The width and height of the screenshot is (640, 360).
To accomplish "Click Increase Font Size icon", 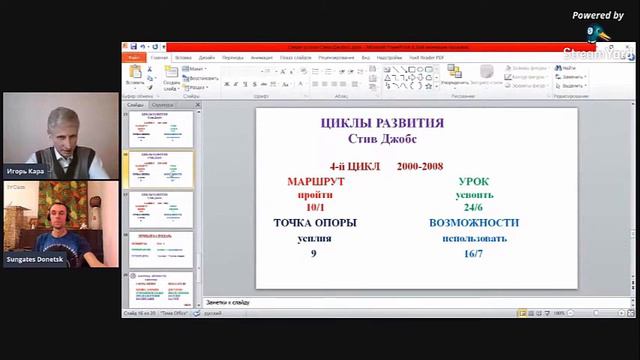I will coord(282,71).
